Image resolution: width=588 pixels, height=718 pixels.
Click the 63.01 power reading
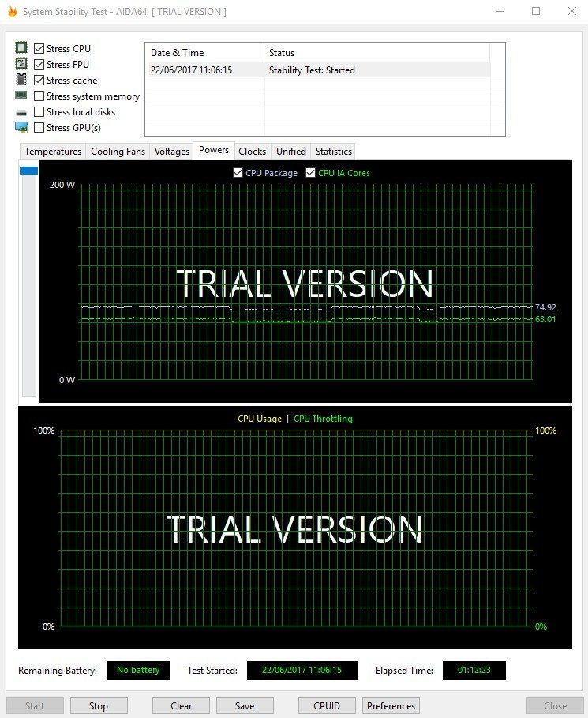pyautogui.click(x=545, y=319)
